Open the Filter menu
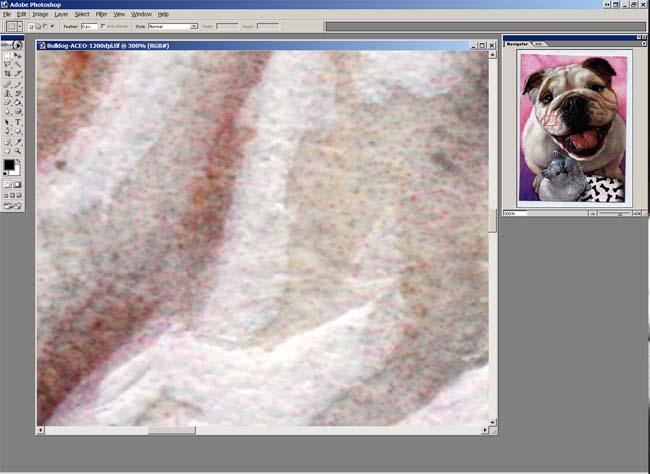This screenshot has width=650, height=474. pyautogui.click(x=101, y=14)
